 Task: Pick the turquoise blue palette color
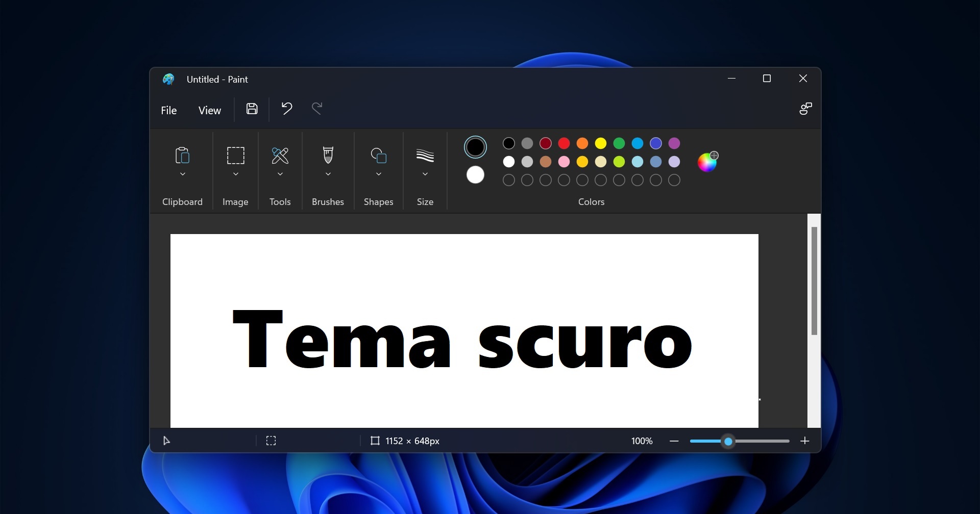point(638,143)
